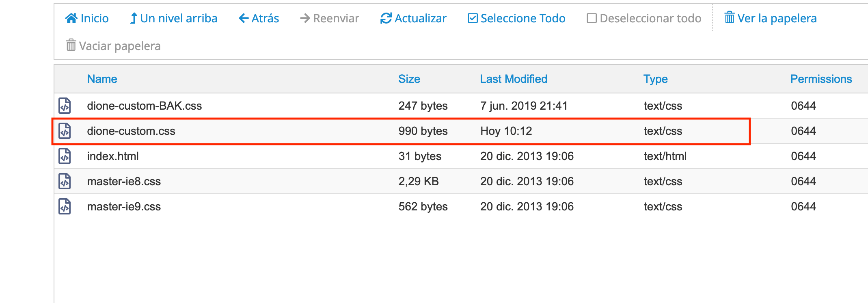Click the Inicio home icon
The image size is (868, 303).
tap(71, 18)
